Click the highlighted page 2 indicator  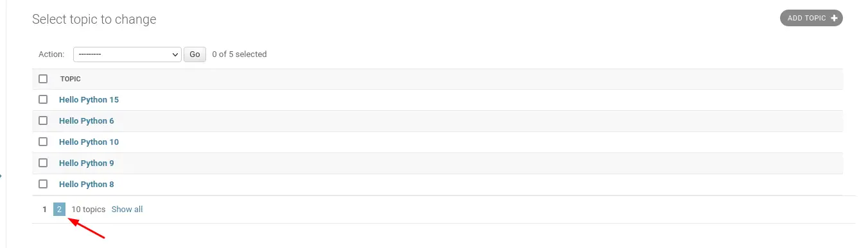pos(59,210)
